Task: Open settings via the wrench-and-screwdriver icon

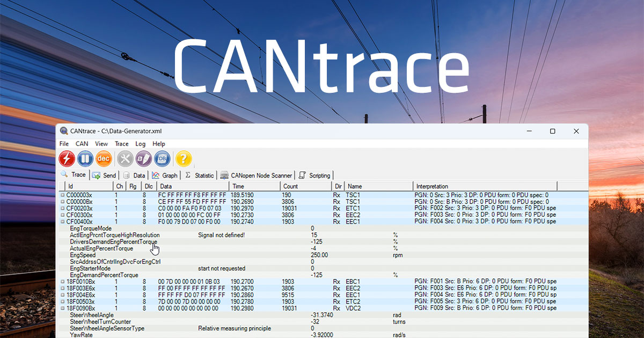Action: [125, 158]
